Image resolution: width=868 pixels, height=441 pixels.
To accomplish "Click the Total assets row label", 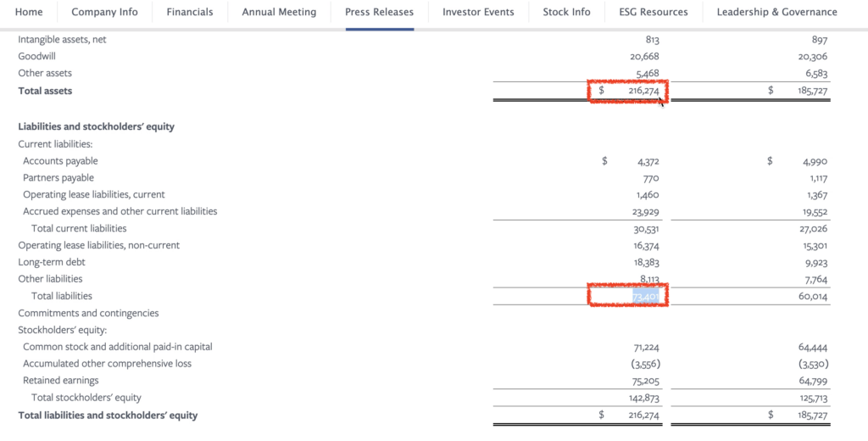I will pyautogui.click(x=45, y=91).
